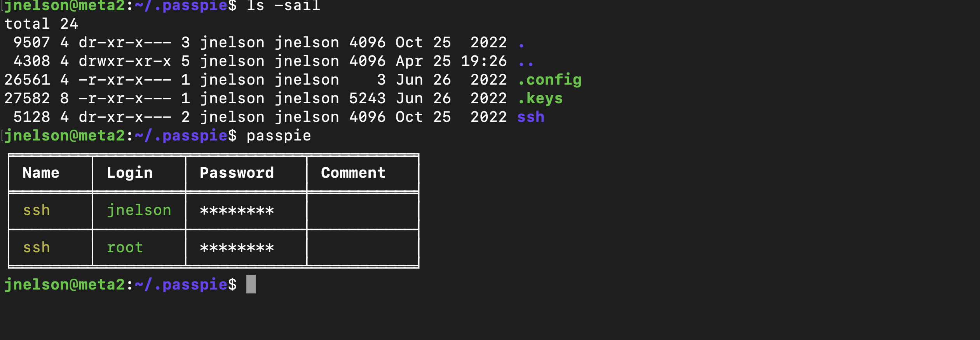Click the Password column header
The height and width of the screenshot is (340, 980).
(237, 173)
